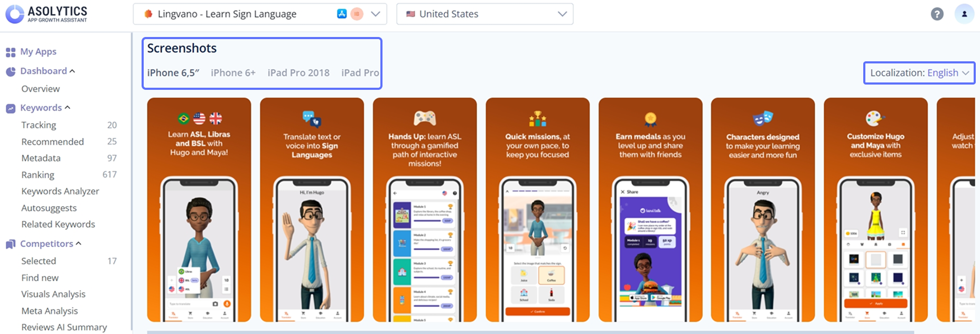Click the horizontal scrollbar under screenshots

click(x=530, y=332)
